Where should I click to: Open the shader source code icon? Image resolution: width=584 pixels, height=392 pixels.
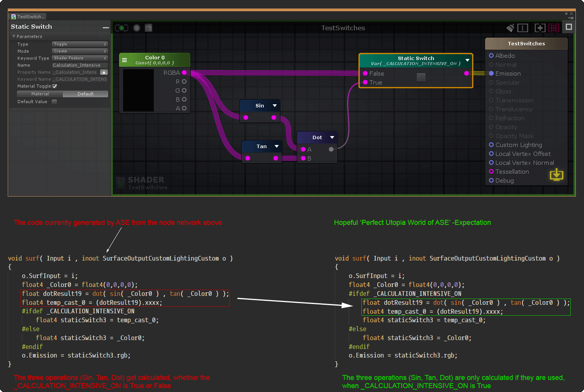click(x=149, y=28)
